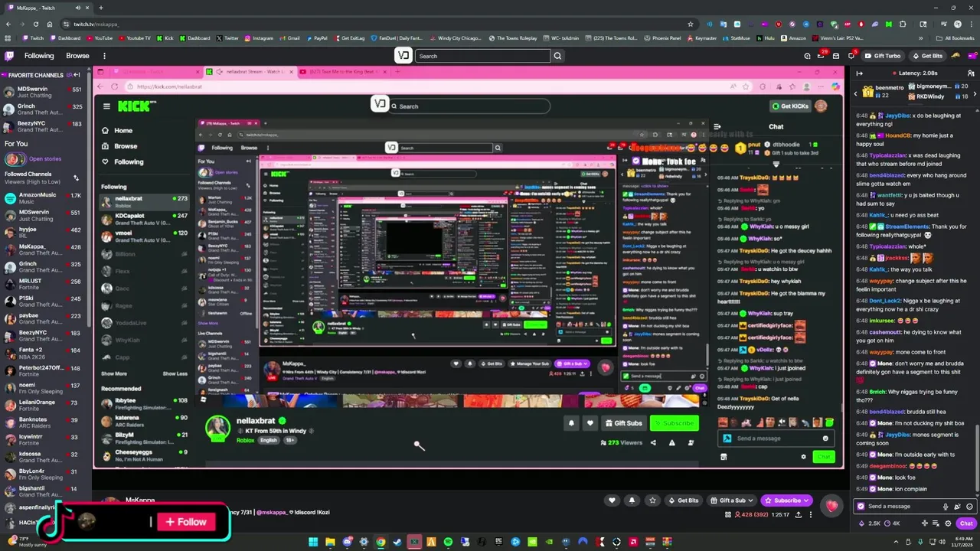Screen dimensions: 980x551
Task: Open a new Chrome tab with plus button
Action: coord(100,8)
